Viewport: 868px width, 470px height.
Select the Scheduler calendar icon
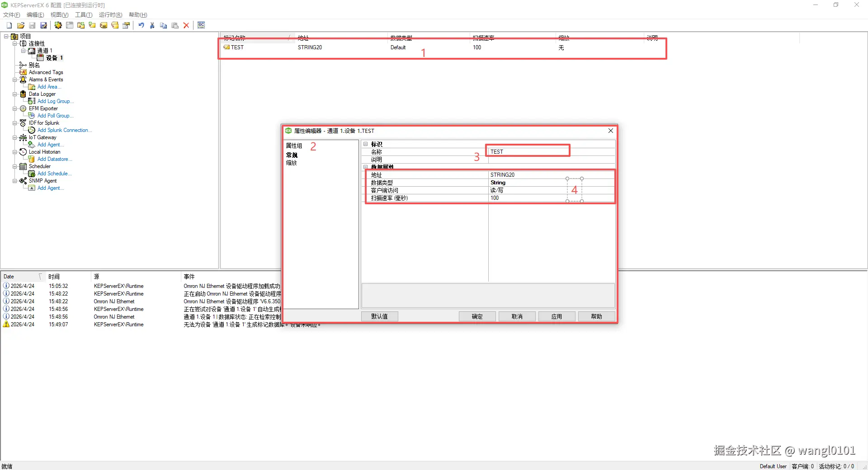[23, 166]
